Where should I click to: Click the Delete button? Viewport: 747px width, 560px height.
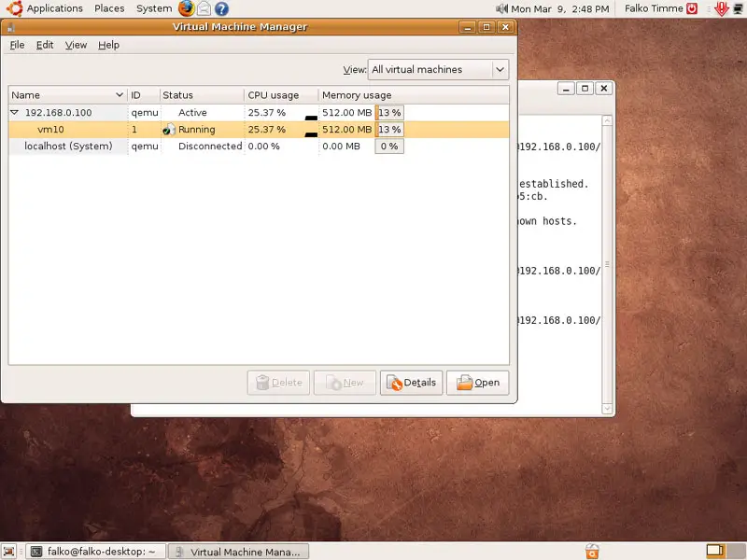click(278, 383)
